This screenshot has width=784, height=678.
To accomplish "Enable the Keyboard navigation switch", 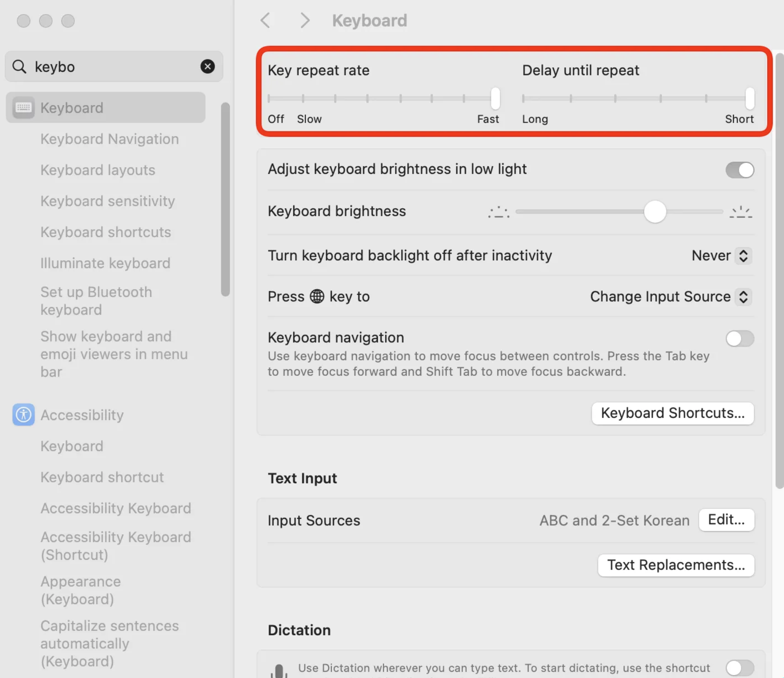I will (x=739, y=339).
